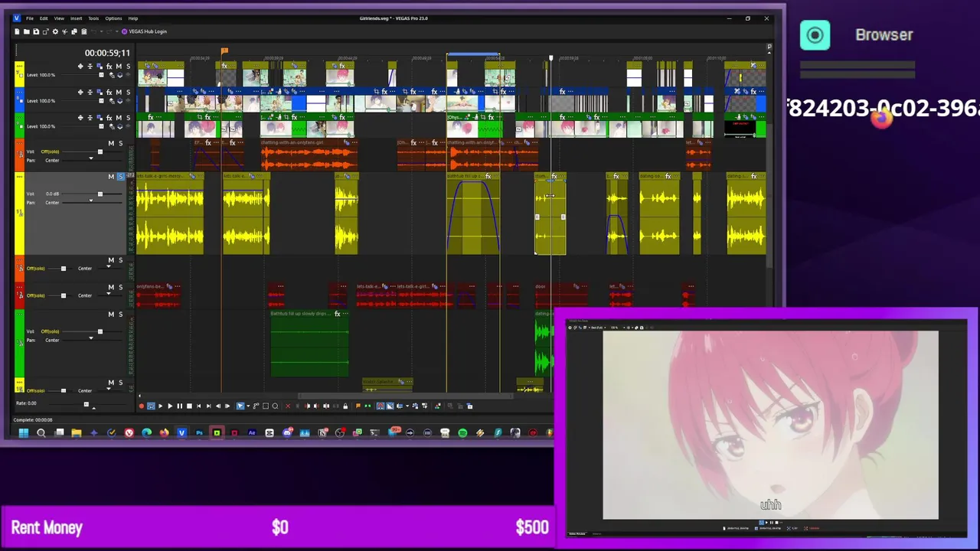980x551 pixels.
Task: Open project properties gear icon
Action: 55,31
